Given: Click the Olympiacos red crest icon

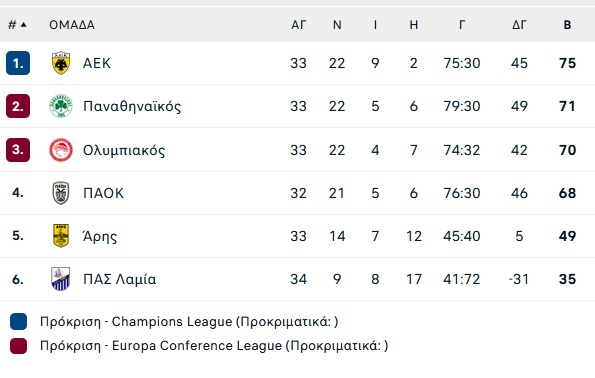Looking at the screenshot, I should (61, 150).
